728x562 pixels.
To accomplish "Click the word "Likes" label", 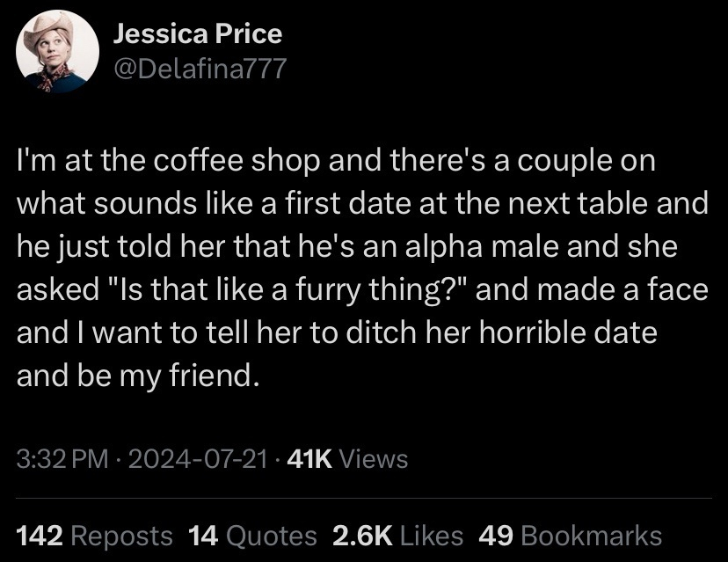I will pyautogui.click(x=430, y=535).
